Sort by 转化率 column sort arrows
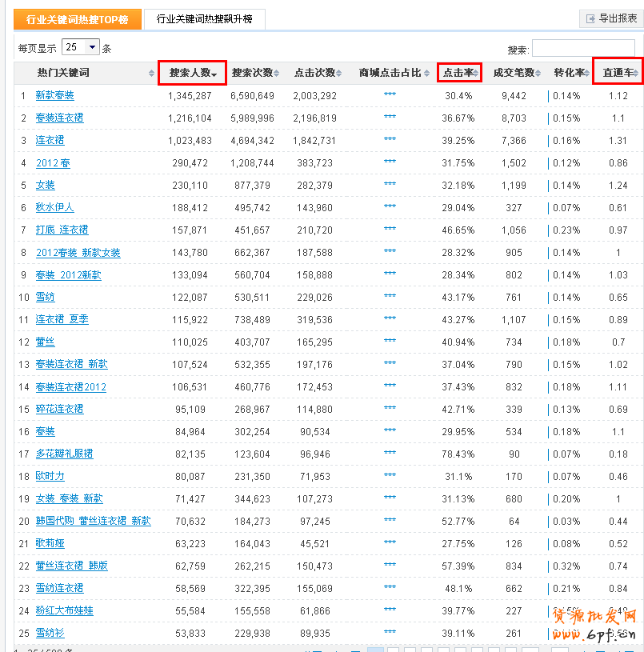 coord(588,74)
